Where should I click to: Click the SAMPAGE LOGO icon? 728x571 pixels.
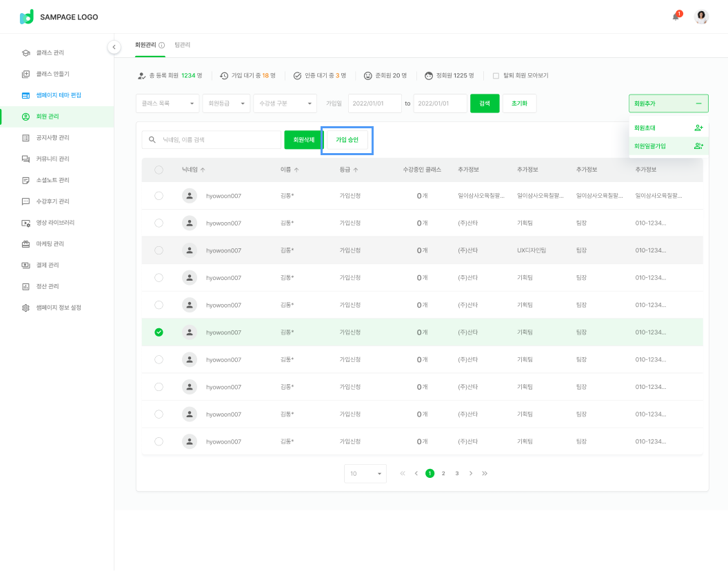pyautogui.click(x=27, y=17)
